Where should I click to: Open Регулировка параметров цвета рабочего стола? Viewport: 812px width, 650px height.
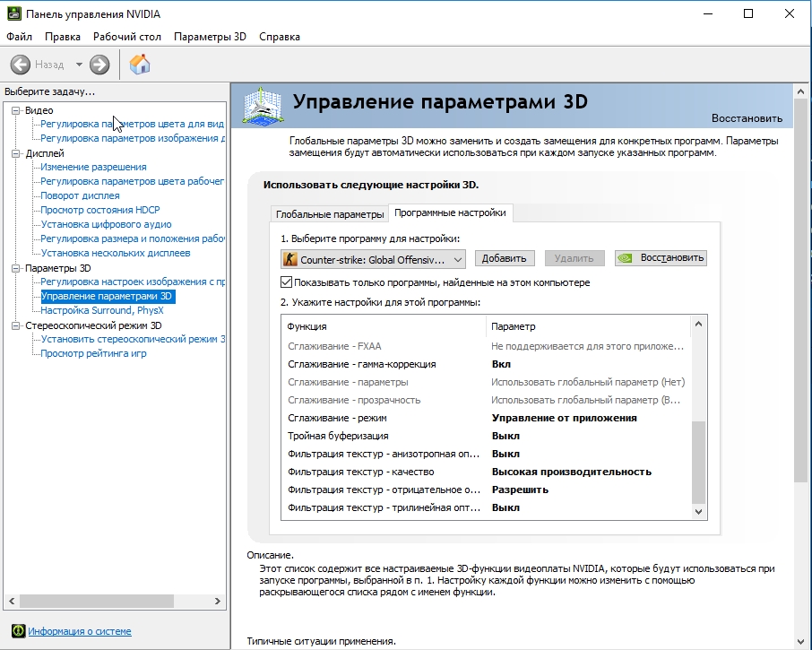pyautogui.click(x=132, y=181)
